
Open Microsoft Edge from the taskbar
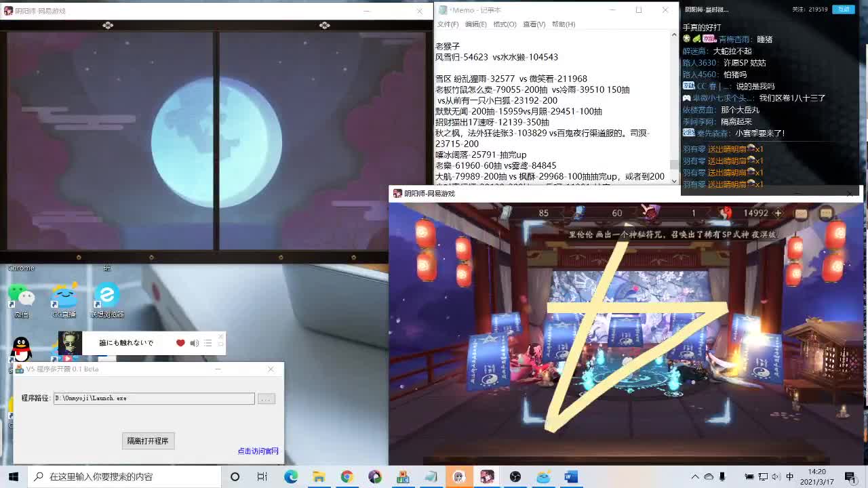291,476
